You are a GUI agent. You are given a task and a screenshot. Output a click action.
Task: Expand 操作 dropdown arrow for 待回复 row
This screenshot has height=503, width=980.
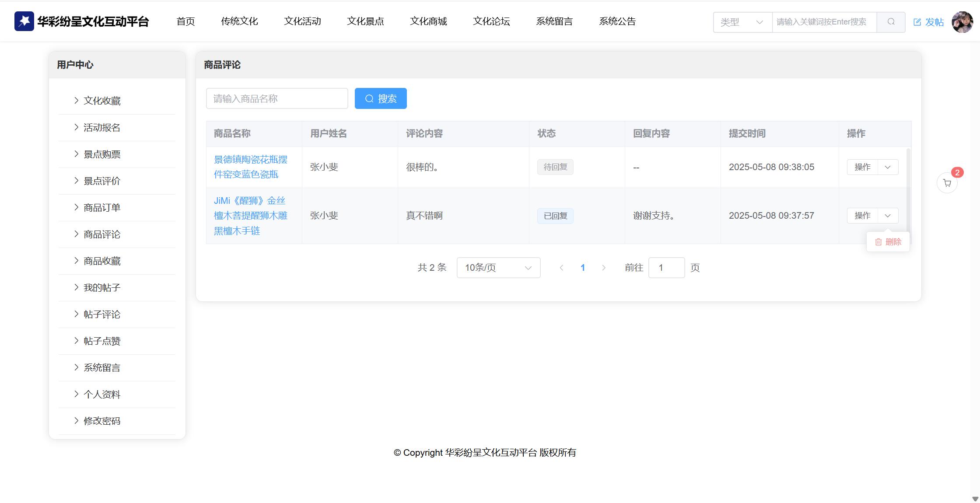(x=888, y=167)
